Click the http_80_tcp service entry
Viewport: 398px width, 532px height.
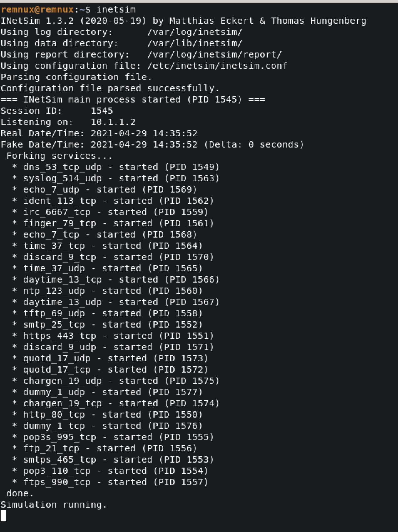pyautogui.click(x=54, y=415)
